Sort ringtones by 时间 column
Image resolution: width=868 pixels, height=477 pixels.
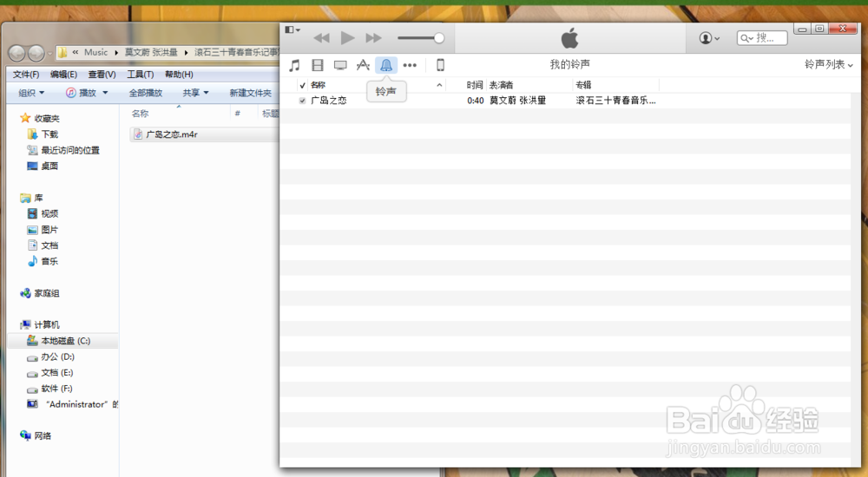point(475,85)
